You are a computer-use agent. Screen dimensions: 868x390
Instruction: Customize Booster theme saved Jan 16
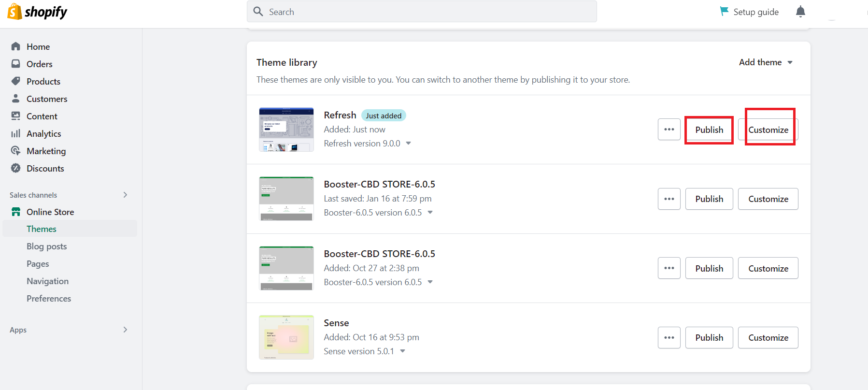point(768,199)
